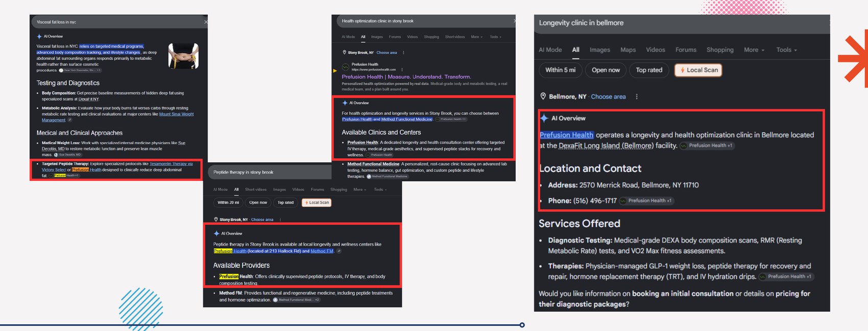This screenshot has width=868, height=331.
Task: Click the location pin beside Stony Brook in Peptide therapy results
Action: click(x=216, y=220)
